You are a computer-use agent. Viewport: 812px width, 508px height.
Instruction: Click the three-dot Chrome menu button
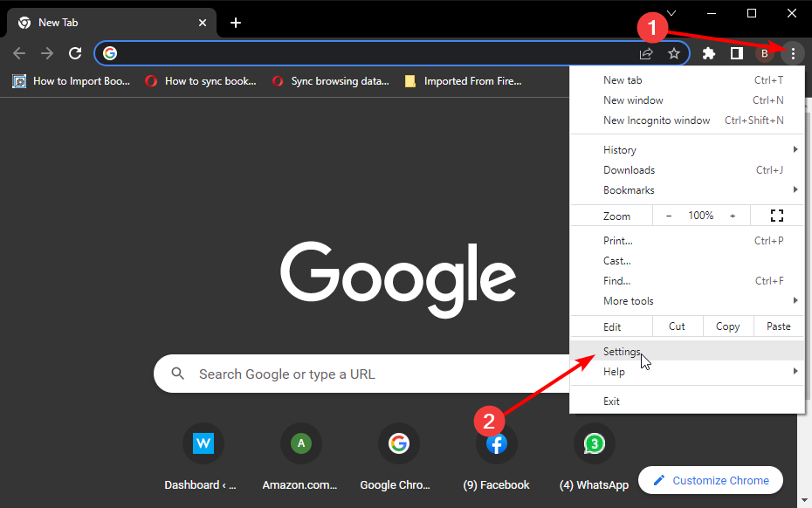[793, 53]
